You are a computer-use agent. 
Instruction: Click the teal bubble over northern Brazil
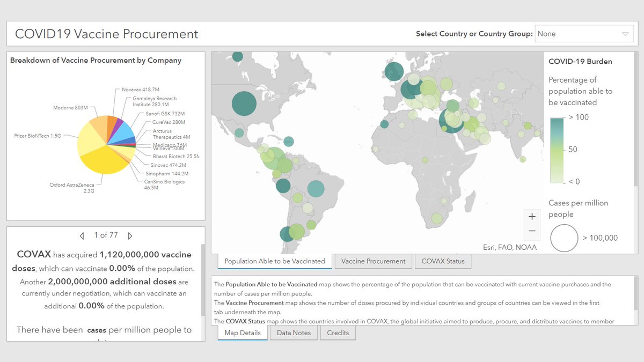(316, 189)
